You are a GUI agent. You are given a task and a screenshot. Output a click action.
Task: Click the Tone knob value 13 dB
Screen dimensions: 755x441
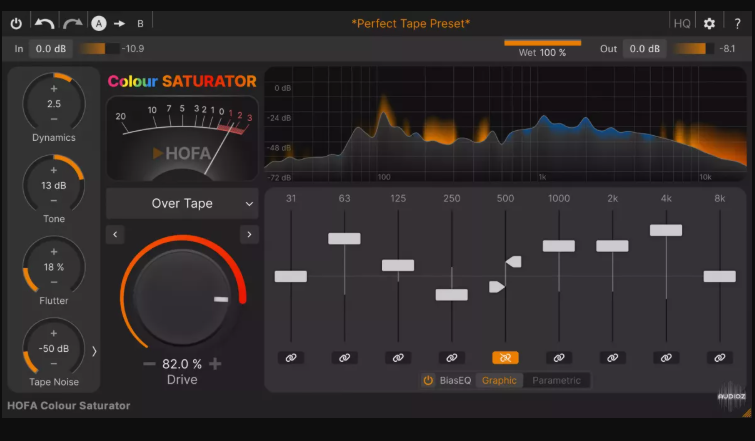(x=54, y=185)
